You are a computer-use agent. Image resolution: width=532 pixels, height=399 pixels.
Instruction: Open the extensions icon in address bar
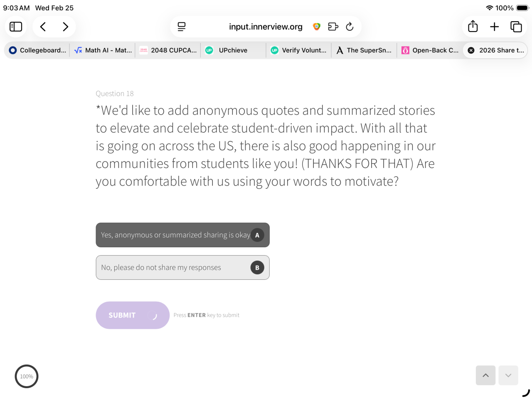click(333, 27)
